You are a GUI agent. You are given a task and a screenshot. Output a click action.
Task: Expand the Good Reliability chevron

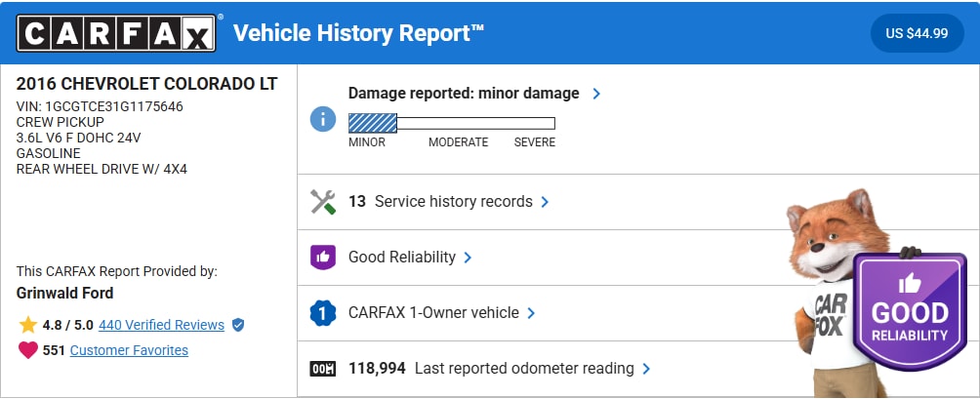(x=469, y=258)
